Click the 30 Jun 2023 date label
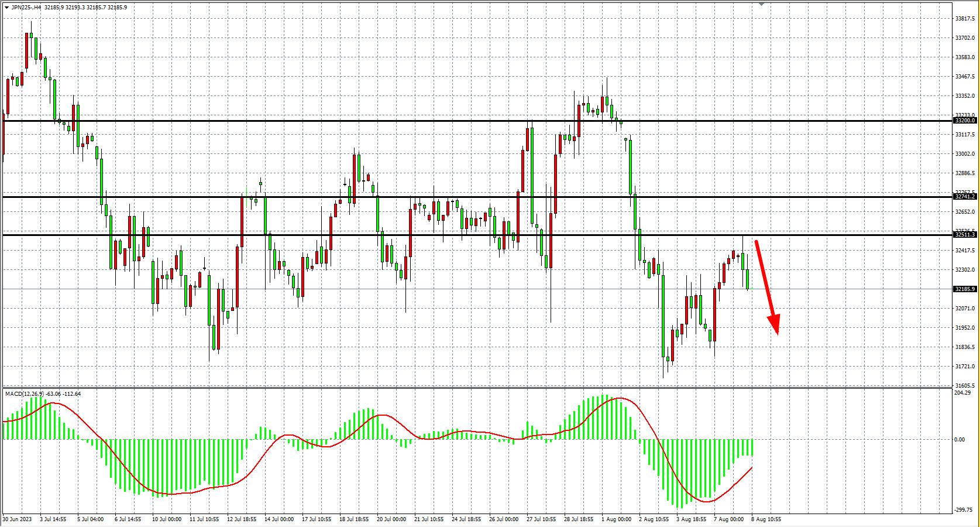The height and width of the screenshot is (527, 980). pyautogui.click(x=18, y=519)
